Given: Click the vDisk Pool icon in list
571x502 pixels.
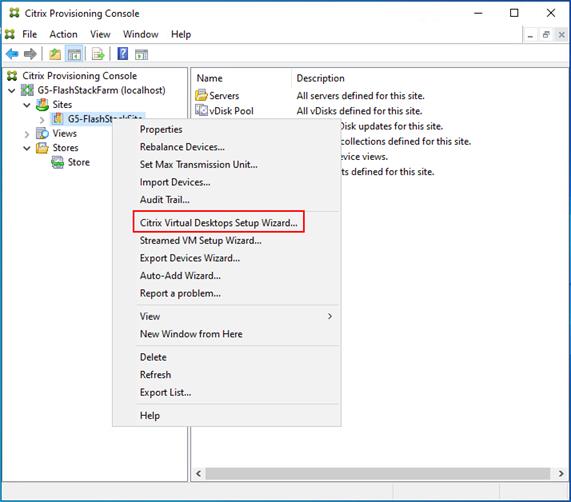Looking at the screenshot, I should coord(201,110).
